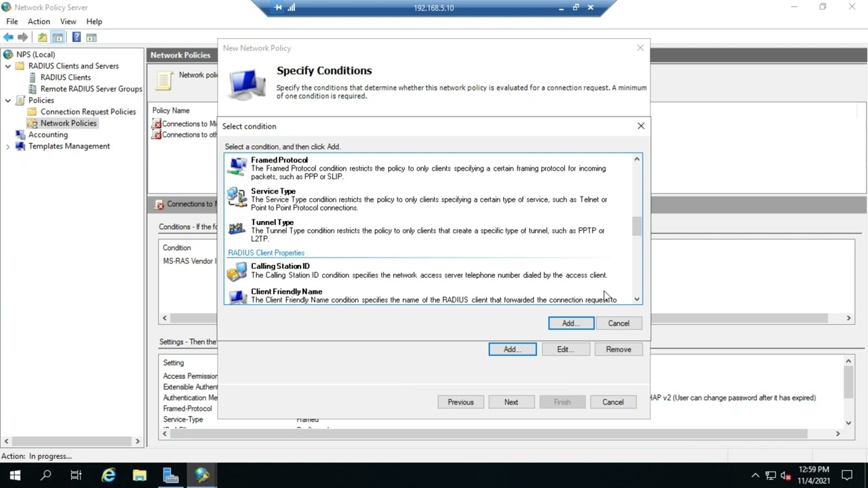
Task: Click the Service Type condition title
Action: (x=273, y=191)
